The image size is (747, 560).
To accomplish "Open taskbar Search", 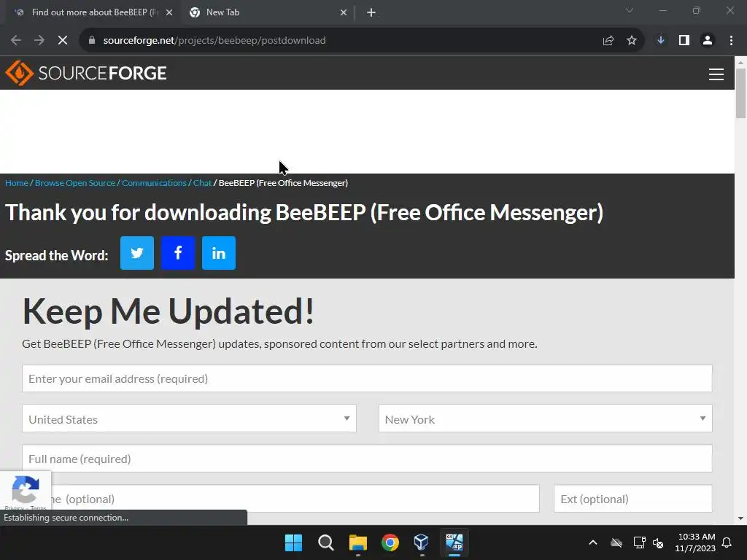I will point(326,542).
